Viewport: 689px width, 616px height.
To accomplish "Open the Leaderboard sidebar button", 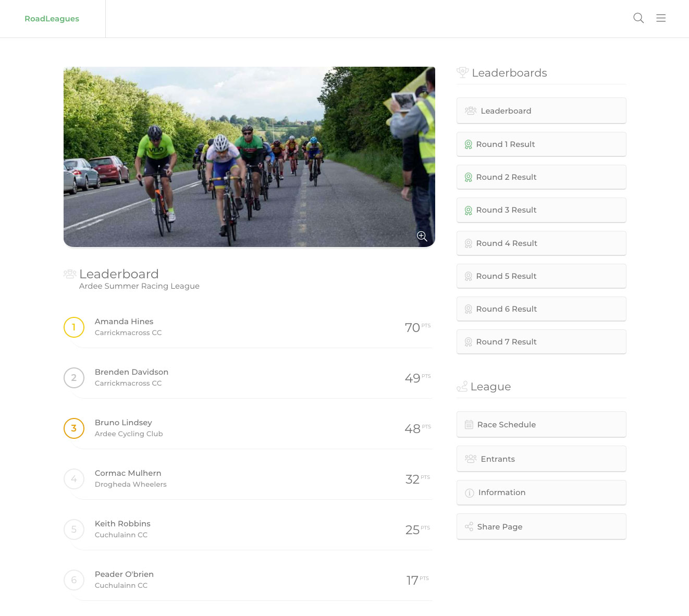I will tap(541, 110).
